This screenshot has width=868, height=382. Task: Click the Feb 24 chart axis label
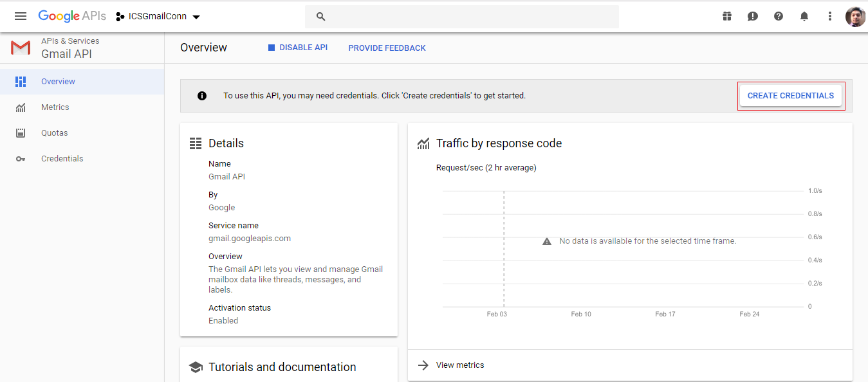click(750, 314)
